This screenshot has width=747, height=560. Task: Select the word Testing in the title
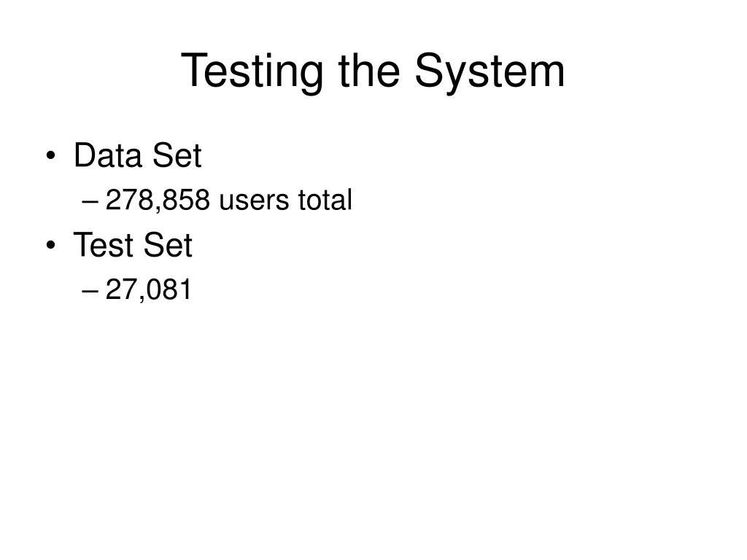pos(252,72)
